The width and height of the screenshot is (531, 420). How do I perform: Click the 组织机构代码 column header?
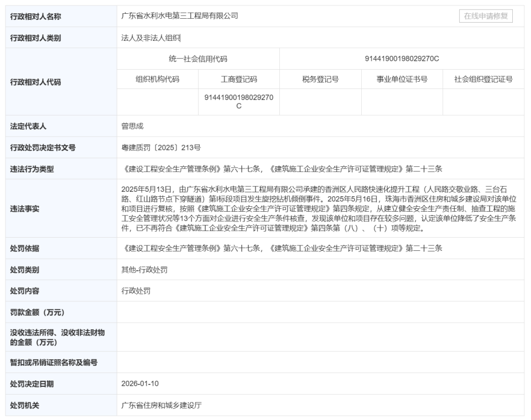coord(158,79)
